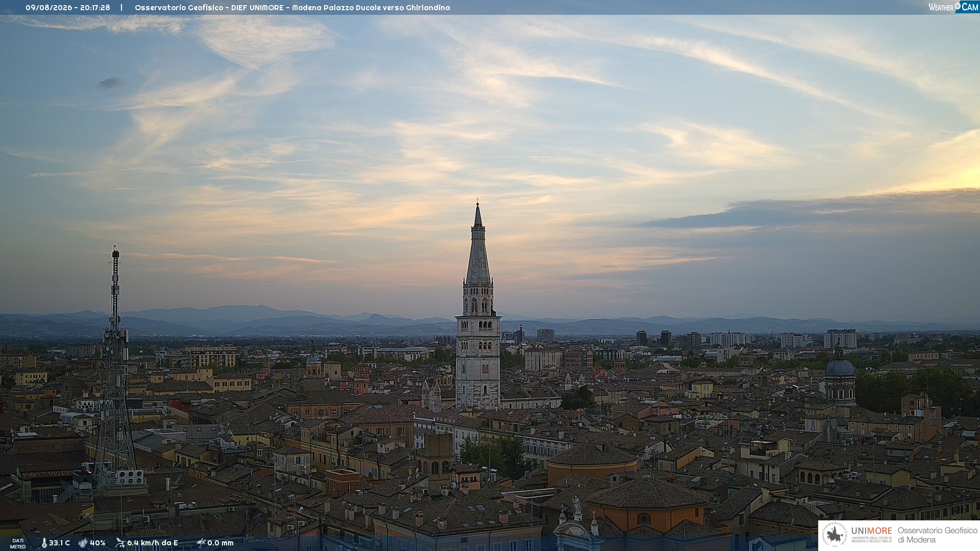This screenshot has width=980, height=551.
Task: Click the WeatherCam logo
Action: click(953, 7)
